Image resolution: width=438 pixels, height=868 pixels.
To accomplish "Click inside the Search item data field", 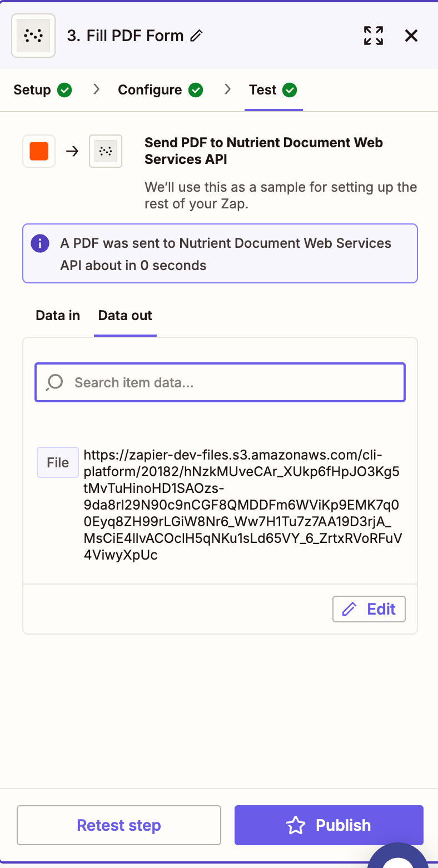I will tap(220, 382).
